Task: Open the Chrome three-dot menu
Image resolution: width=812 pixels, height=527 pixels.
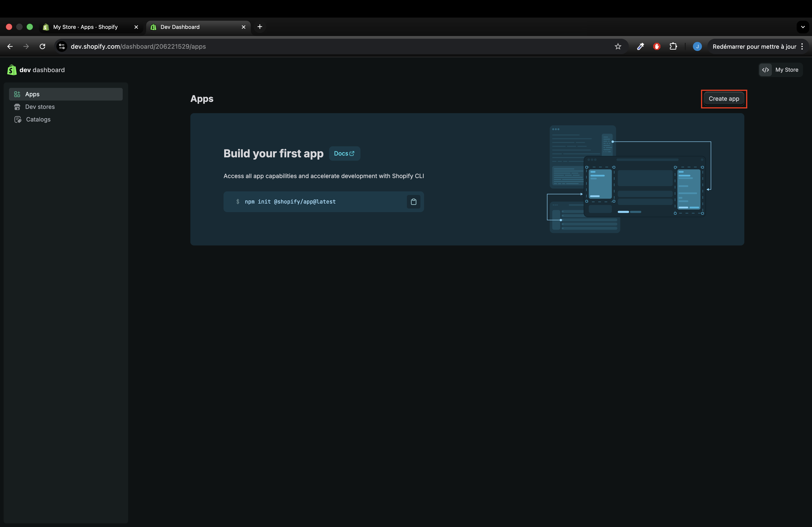Action: [802, 46]
